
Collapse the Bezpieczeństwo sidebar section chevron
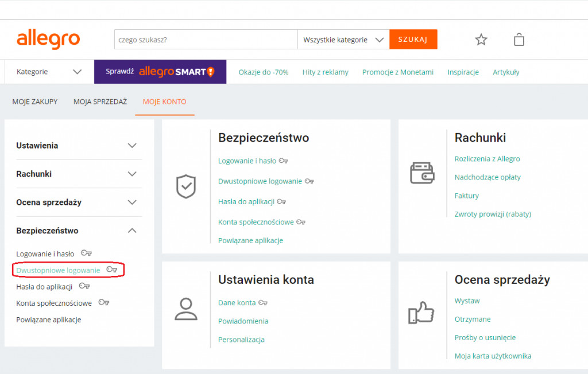(x=132, y=231)
